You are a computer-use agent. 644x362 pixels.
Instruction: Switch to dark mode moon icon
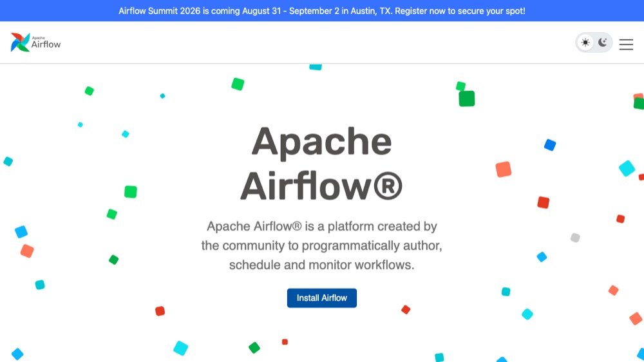pyautogui.click(x=603, y=43)
